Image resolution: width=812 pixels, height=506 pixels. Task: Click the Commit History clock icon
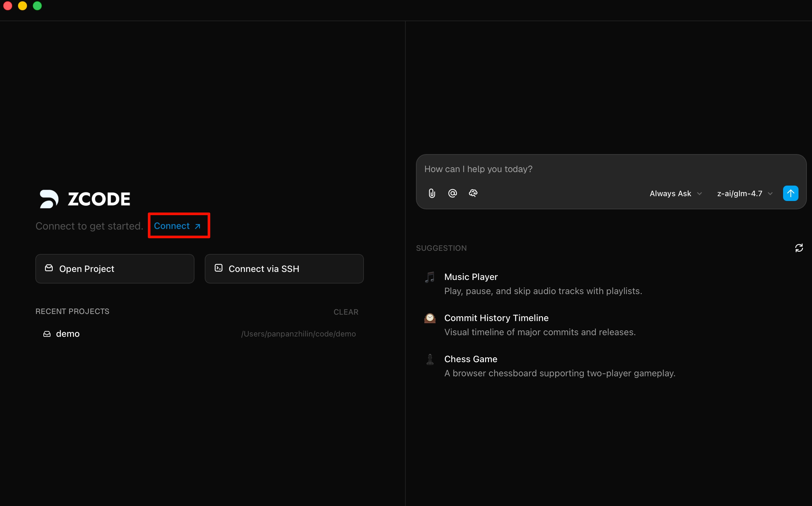coord(430,318)
